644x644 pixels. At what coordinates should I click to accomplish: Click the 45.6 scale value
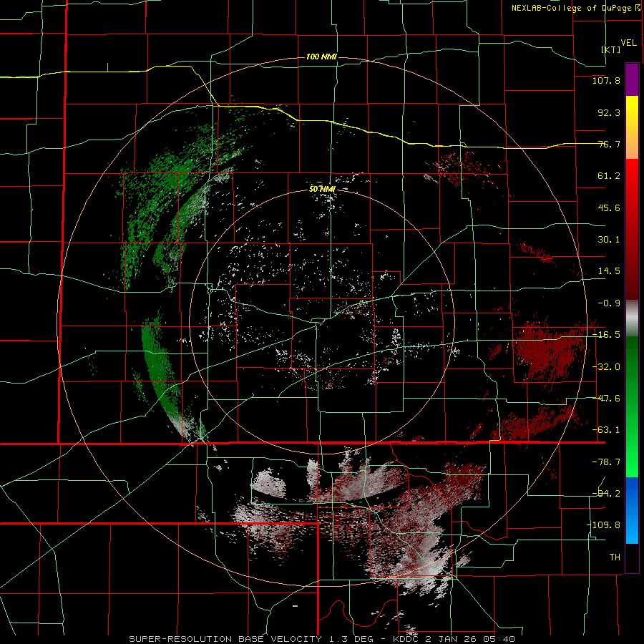coord(609,208)
